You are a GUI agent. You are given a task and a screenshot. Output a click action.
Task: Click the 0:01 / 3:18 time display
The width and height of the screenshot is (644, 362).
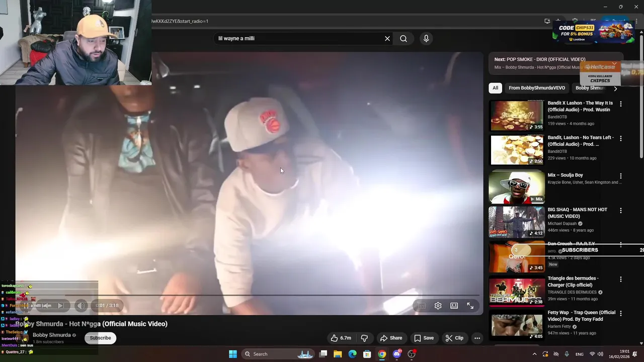coord(107,305)
